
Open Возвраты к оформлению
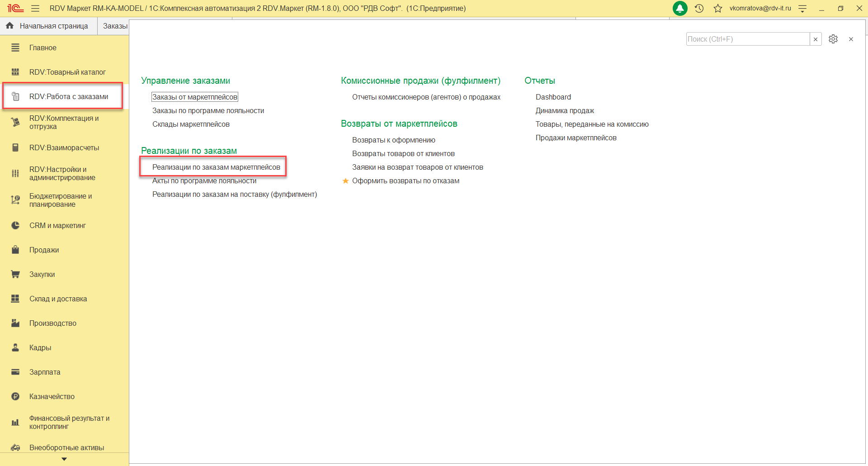pos(394,140)
